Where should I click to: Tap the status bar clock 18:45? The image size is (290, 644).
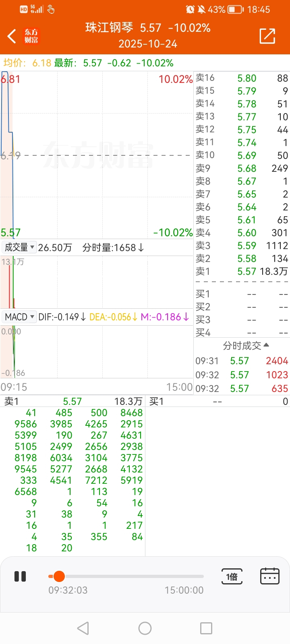[x=259, y=9]
